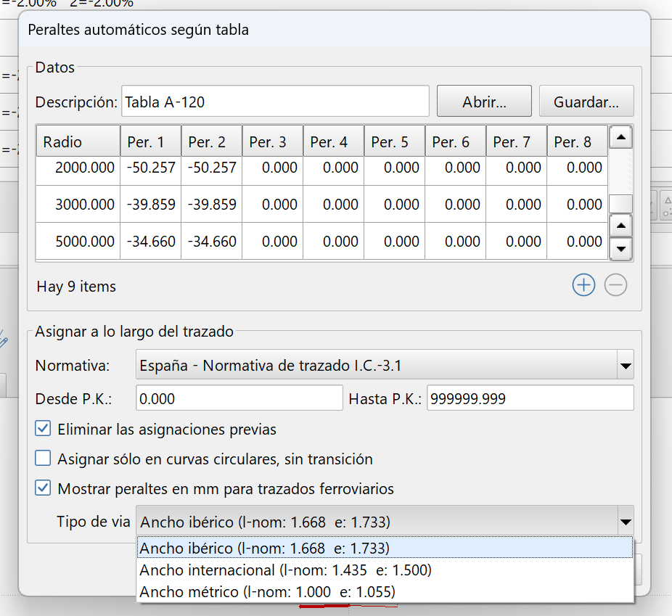Enable Asignar sólo en curvas circulares checkbox
This screenshot has width=672, height=616.
pyautogui.click(x=43, y=458)
